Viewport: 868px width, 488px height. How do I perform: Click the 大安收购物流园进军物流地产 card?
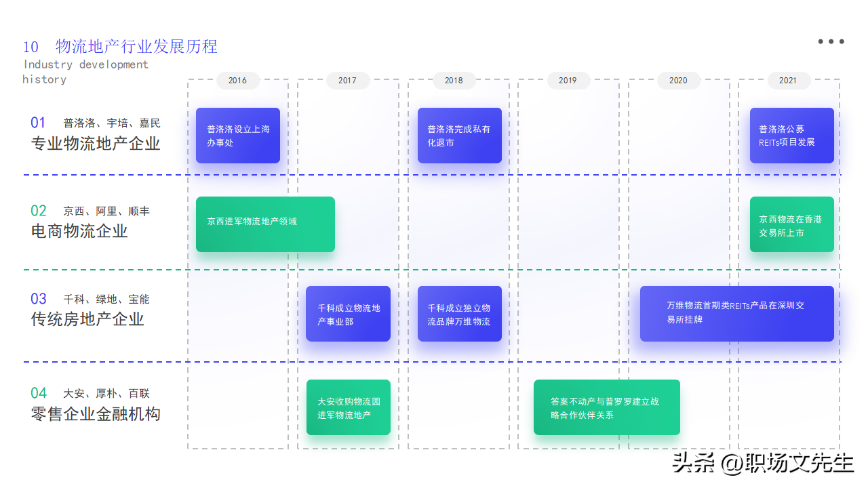(x=349, y=407)
